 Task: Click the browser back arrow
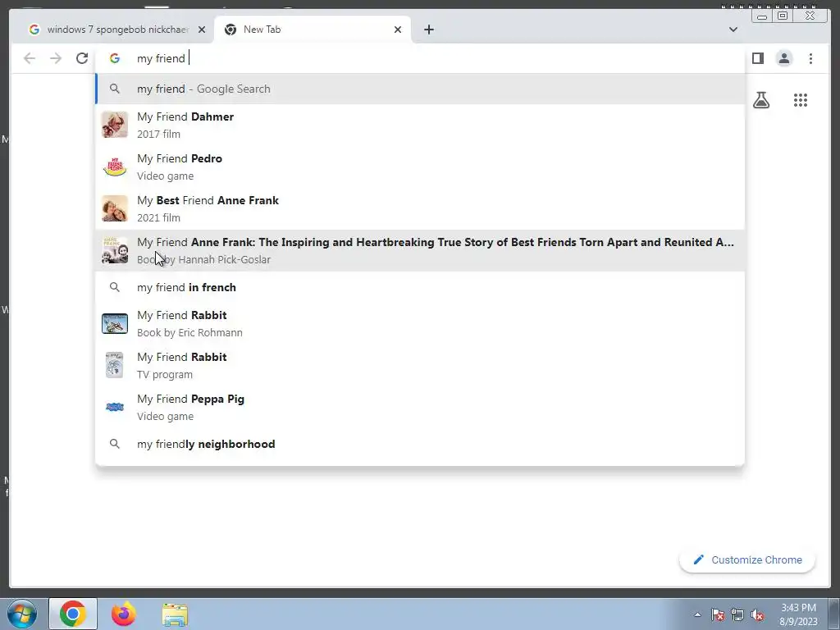pos(30,58)
